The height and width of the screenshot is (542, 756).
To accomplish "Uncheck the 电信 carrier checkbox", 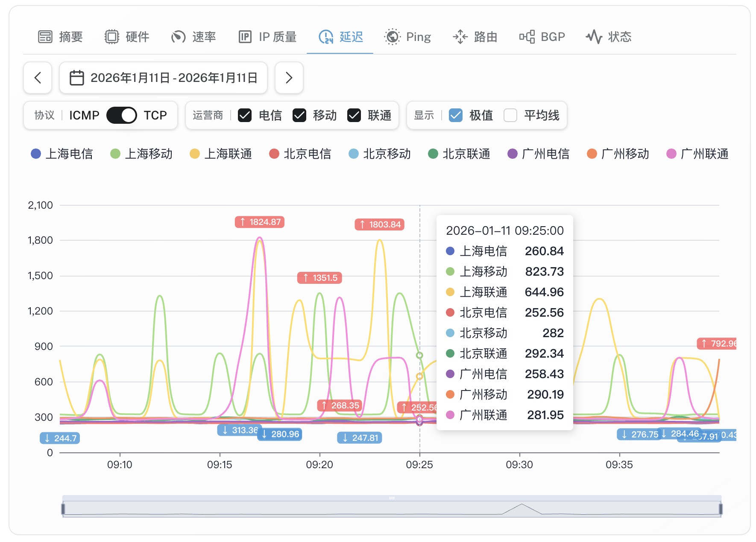I will pyautogui.click(x=245, y=115).
